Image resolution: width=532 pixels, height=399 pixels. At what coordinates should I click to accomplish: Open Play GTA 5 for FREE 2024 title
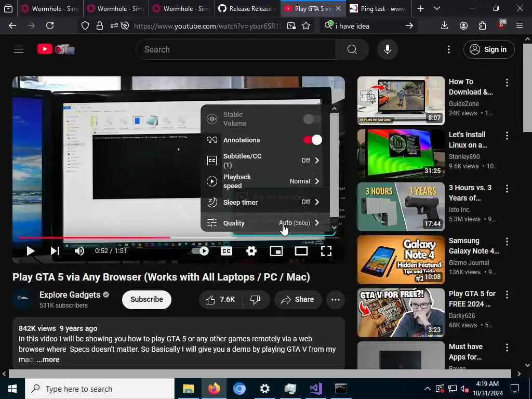point(472,299)
